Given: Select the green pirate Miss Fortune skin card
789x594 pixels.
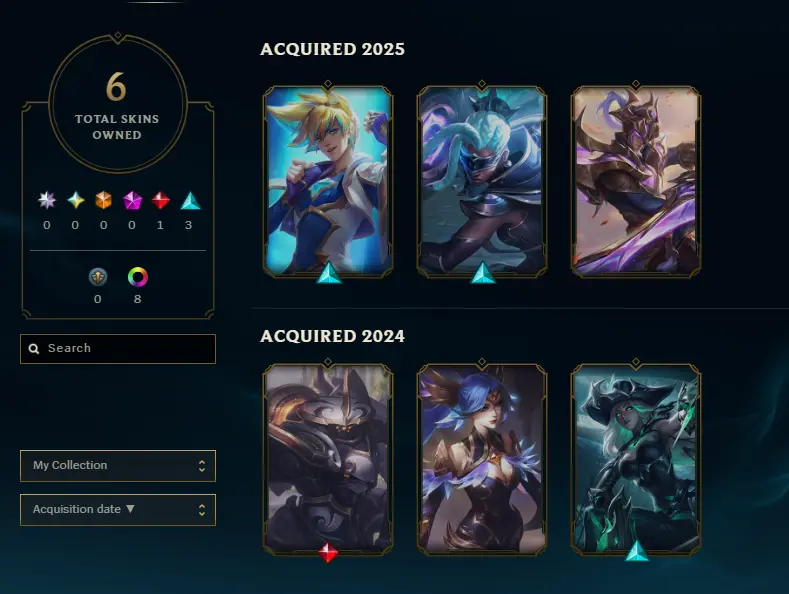Looking at the screenshot, I should 636,460.
